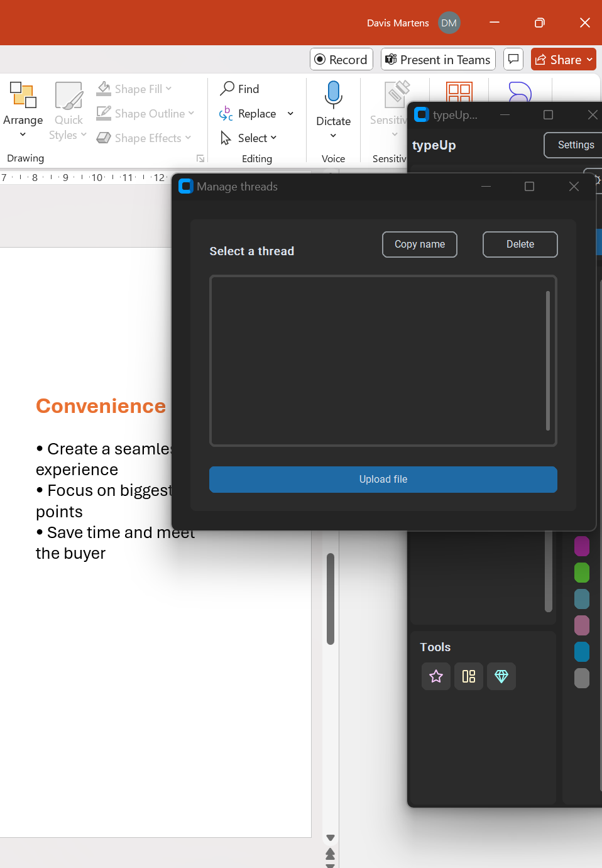
Task: Pick the purple color swatch
Action: pos(582,546)
